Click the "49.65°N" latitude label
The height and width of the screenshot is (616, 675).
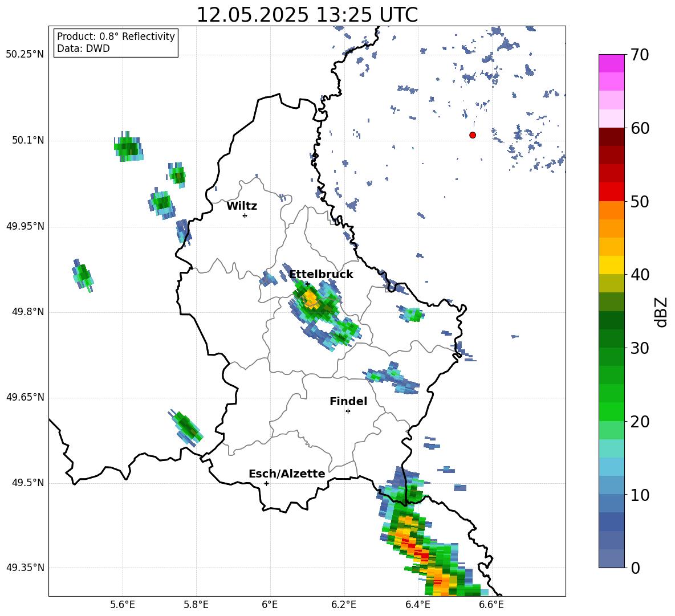point(25,397)
